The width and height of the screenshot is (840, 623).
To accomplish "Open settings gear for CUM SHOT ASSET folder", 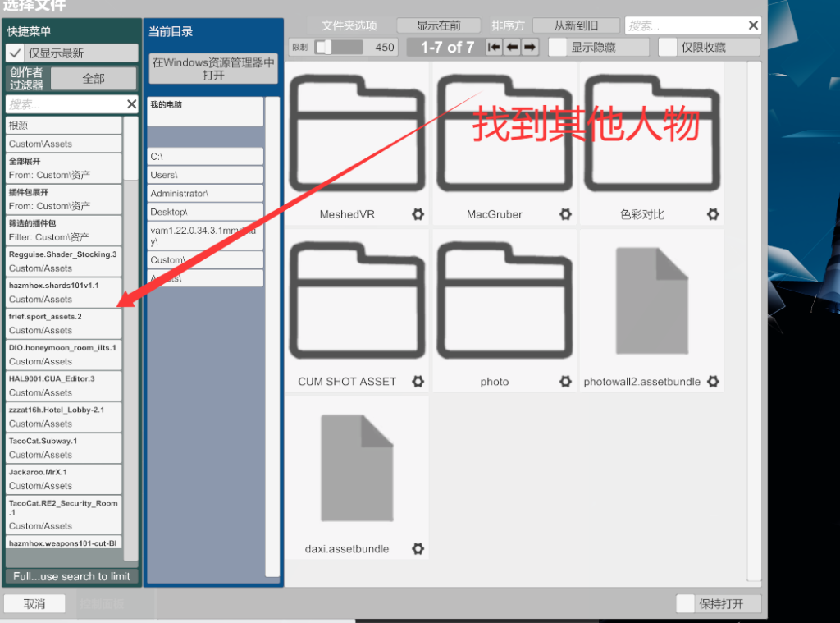I will tap(418, 382).
